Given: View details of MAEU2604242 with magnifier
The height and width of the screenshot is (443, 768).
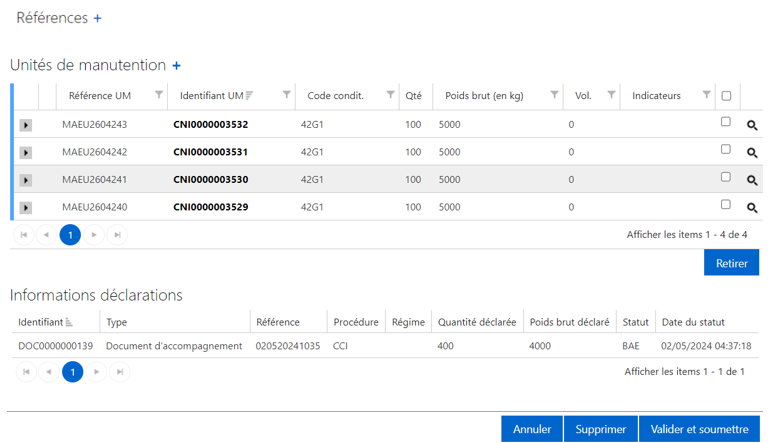Looking at the screenshot, I should pos(752,153).
